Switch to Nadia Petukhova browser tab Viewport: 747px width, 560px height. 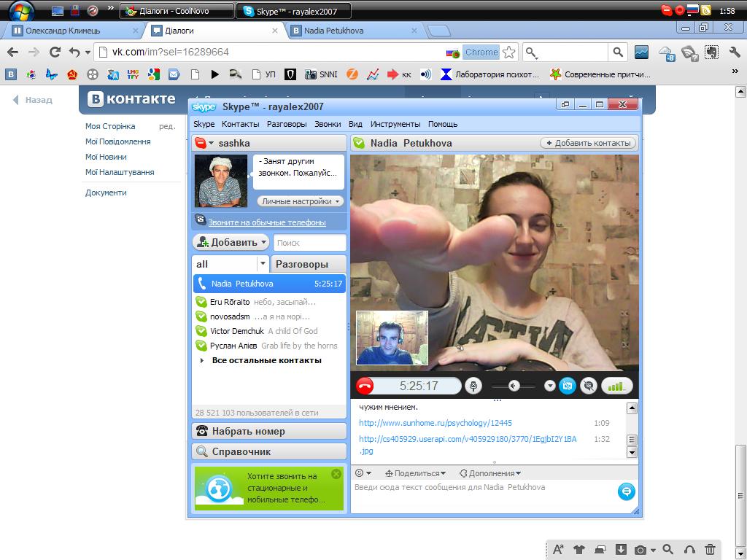coord(354,31)
